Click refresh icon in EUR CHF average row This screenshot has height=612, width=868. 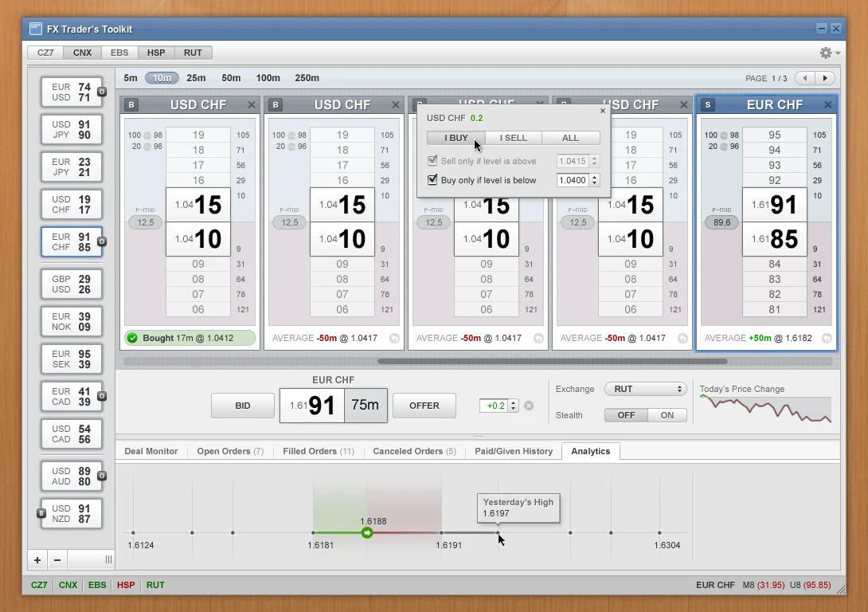pyautogui.click(x=827, y=339)
